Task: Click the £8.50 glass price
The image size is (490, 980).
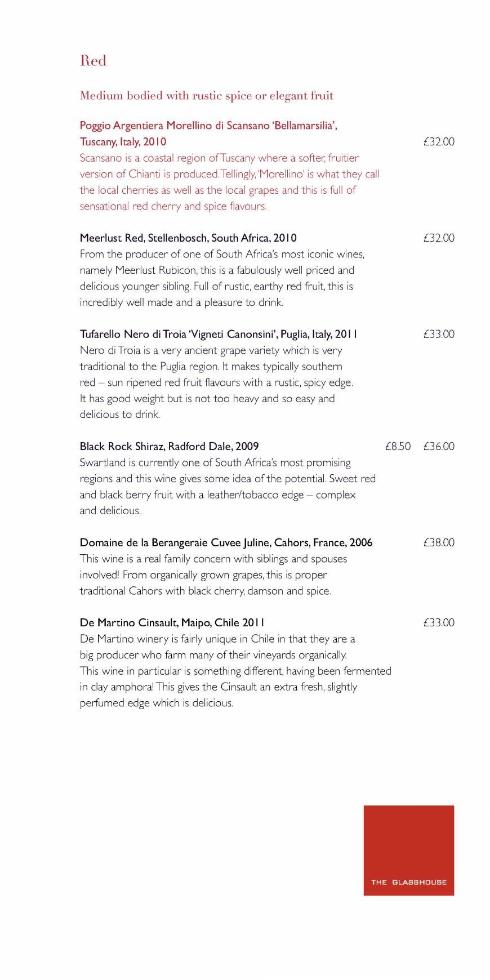Action: pos(398,446)
